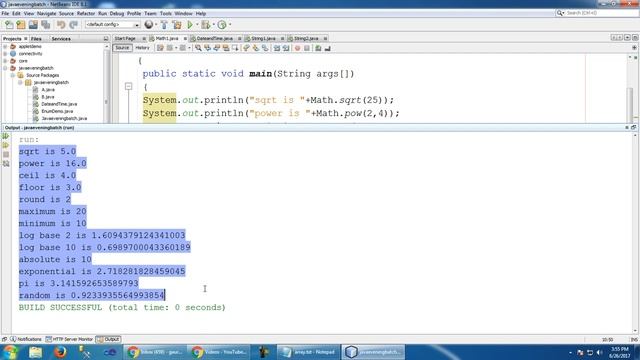Close the Math1.java tab
Screen dimensions: 640x360
click(x=185, y=38)
